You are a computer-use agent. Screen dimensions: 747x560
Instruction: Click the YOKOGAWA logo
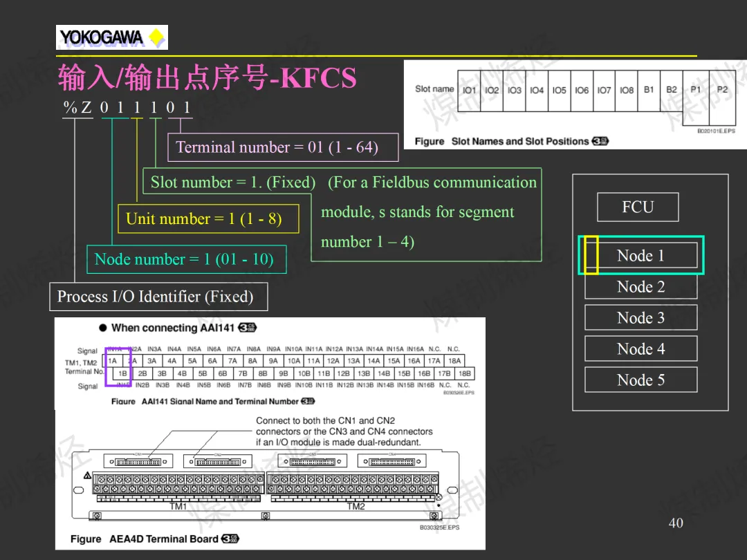click(x=112, y=37)
